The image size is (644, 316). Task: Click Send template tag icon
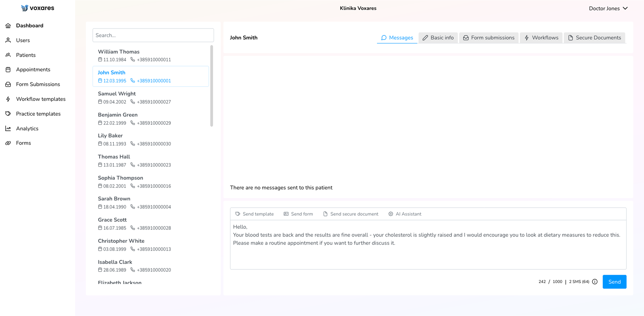(238, 214)
